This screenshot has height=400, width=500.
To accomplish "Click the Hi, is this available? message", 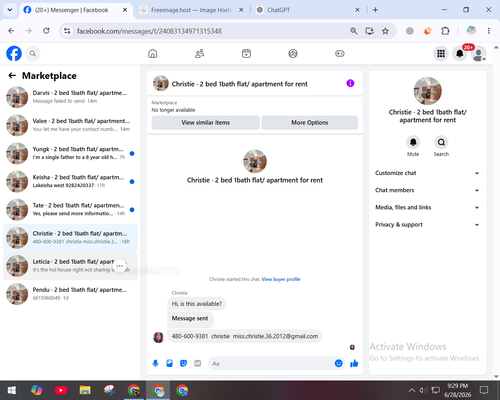I will click(197, 304).
